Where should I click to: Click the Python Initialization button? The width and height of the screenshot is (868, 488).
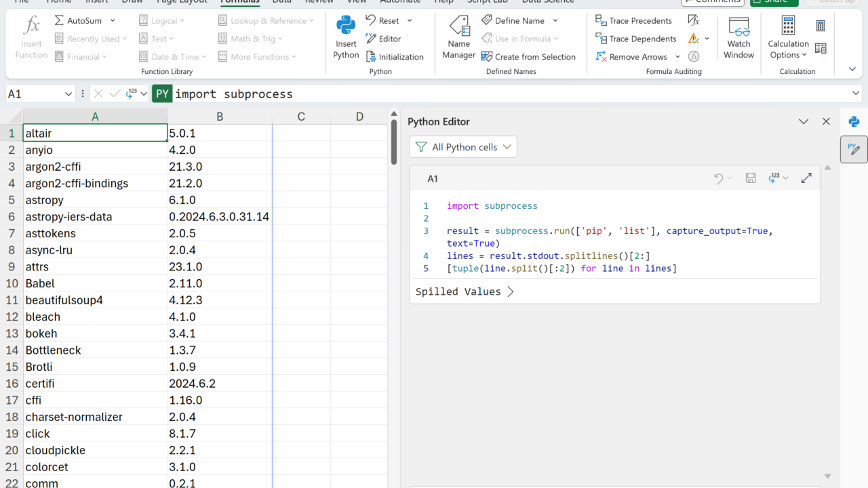[x=395, y=57]
